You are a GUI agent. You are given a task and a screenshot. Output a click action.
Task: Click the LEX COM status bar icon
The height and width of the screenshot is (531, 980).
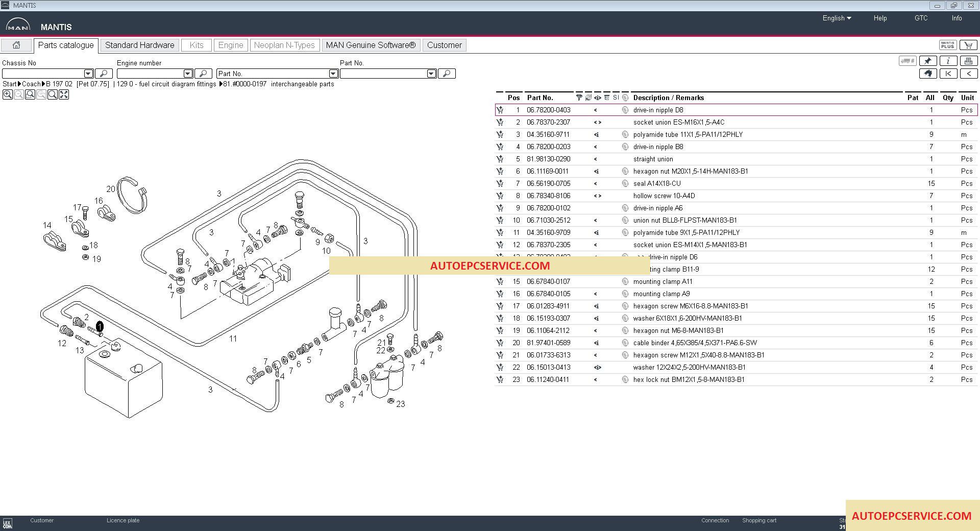(x=7, y=524)
